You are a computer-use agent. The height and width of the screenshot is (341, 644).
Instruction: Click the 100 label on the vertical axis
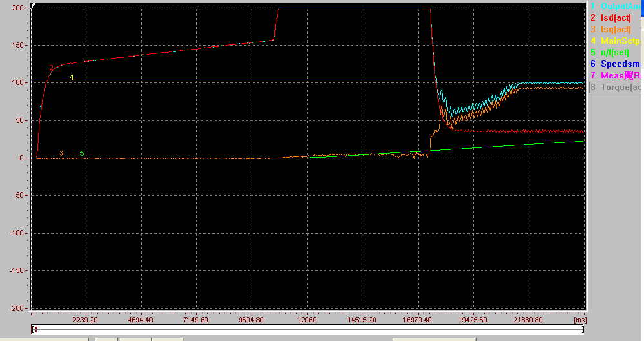(x=17, y=82)
